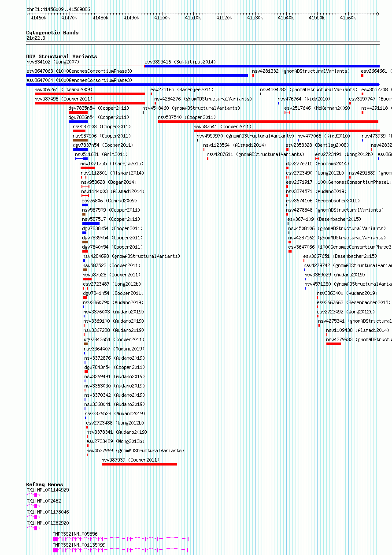Click nsv4279933 red variant bar
The image size is (392, 555).
click(x=333, y=344)
